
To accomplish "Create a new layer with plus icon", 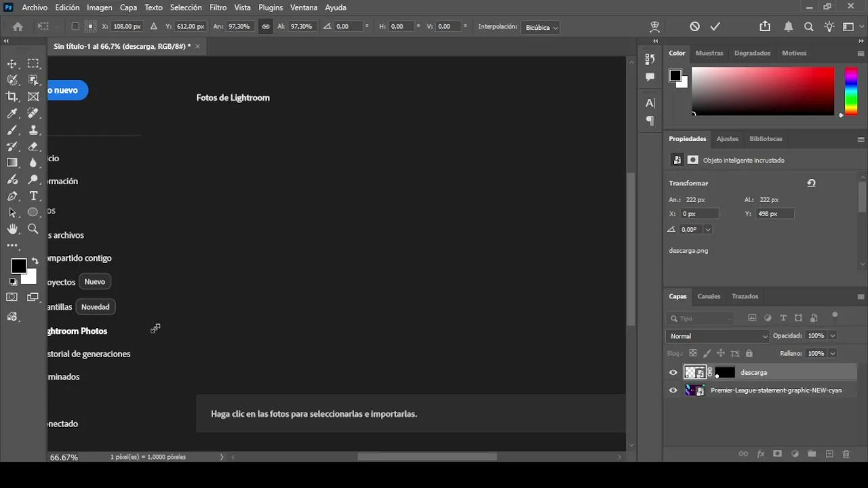I will coord(829,454).
